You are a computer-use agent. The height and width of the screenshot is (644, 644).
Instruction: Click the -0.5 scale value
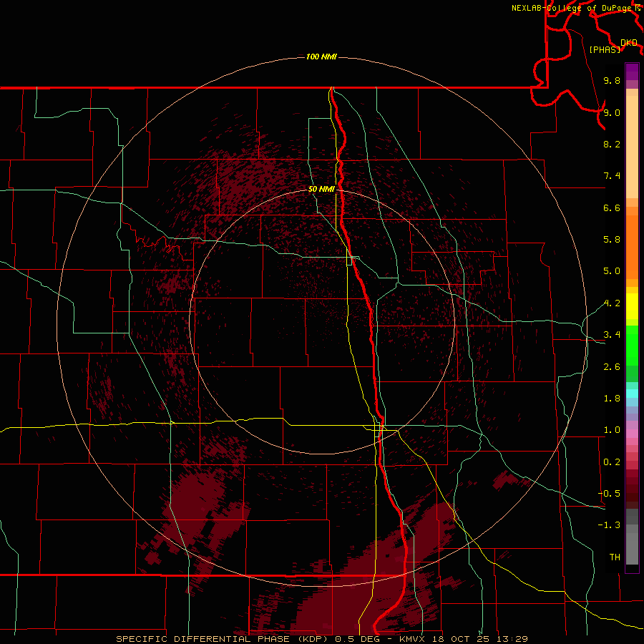(609, 494)
